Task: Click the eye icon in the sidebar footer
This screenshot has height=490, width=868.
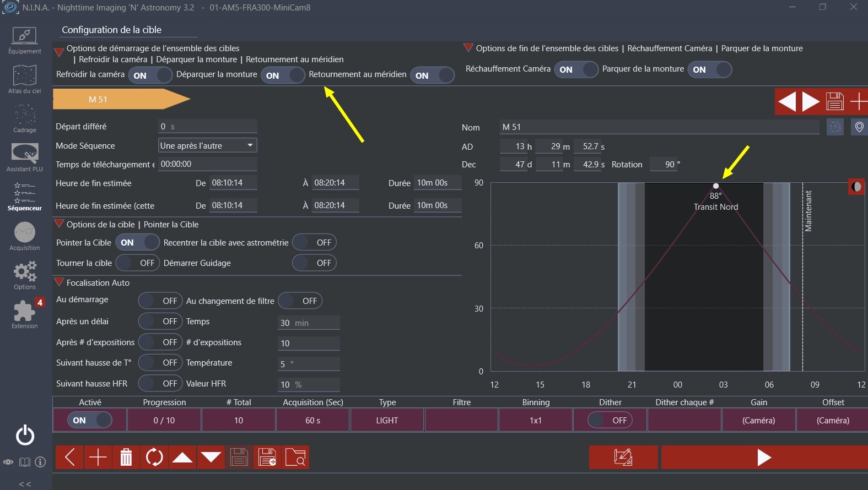Action: coord(8,462)
